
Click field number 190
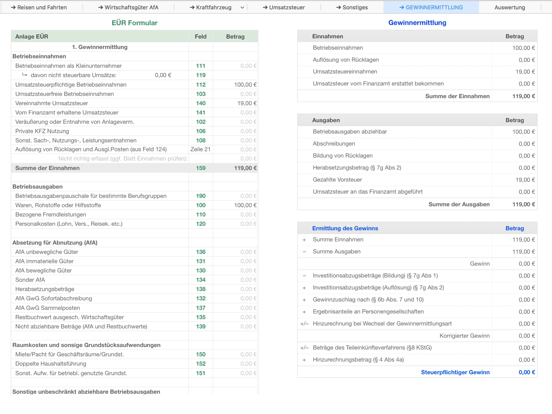(201, 196)
